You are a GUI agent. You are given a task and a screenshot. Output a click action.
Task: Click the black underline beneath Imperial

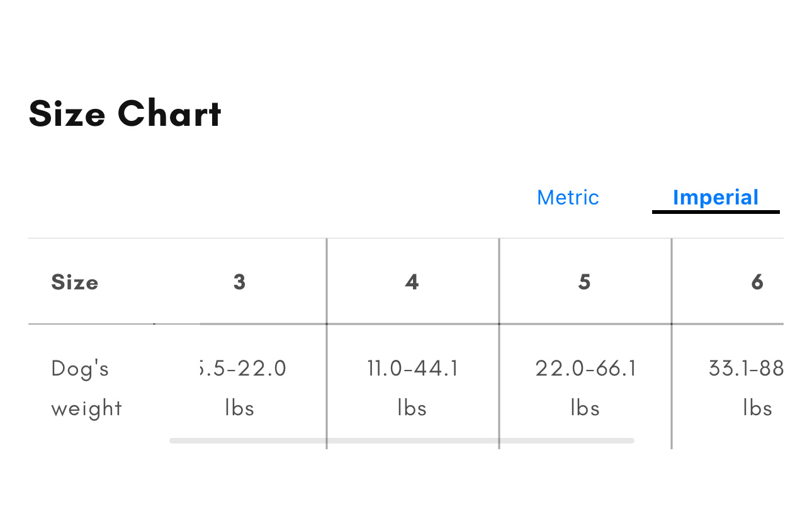(x=716, y=212)
